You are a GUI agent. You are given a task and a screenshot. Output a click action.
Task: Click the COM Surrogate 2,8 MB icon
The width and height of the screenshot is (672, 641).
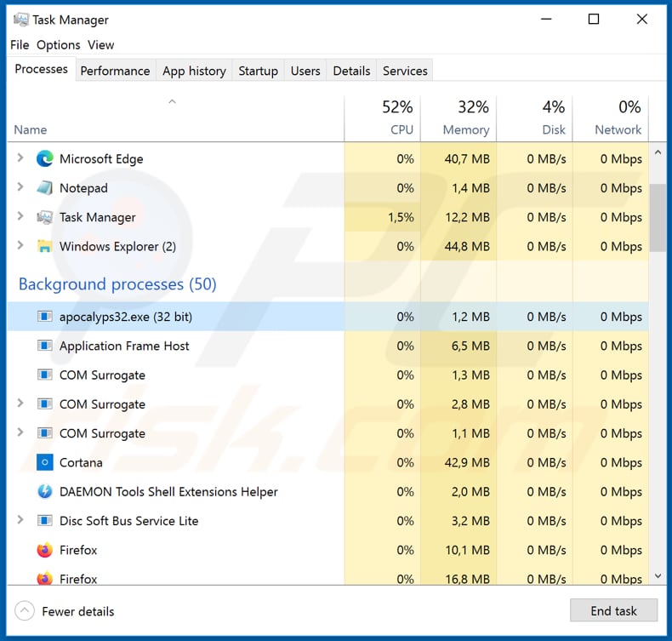[x=44, y=403]
